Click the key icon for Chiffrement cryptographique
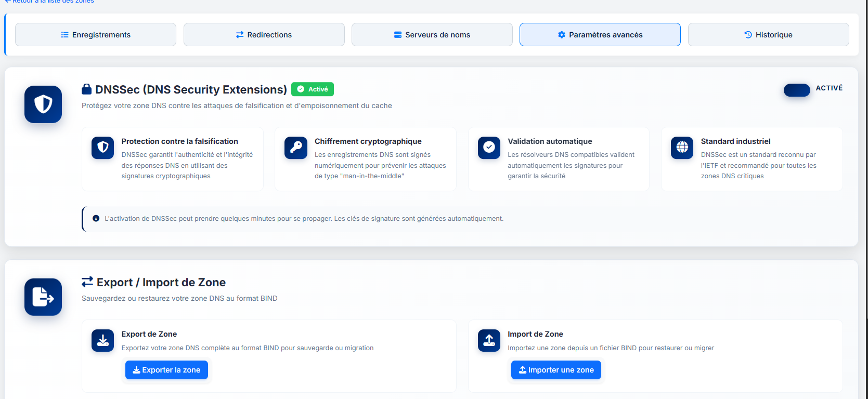The width and height of the screenshot is (868, 399). [296, 148]
